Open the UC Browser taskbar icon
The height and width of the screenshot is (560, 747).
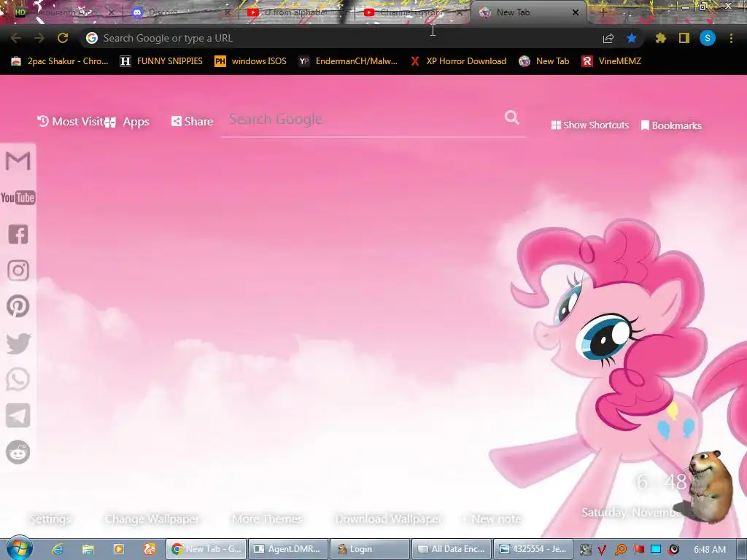click(x=150, y=549)
